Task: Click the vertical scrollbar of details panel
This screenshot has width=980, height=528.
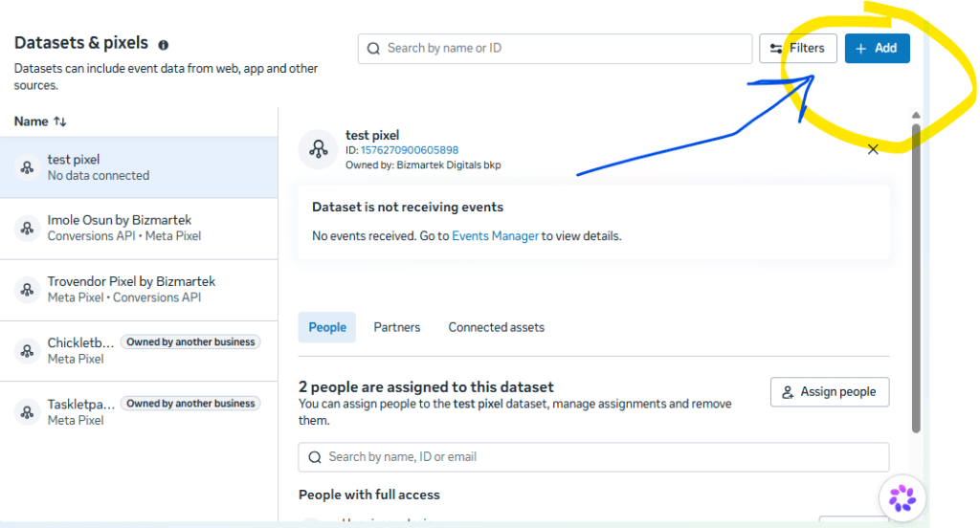Action: tap(916, 278)
